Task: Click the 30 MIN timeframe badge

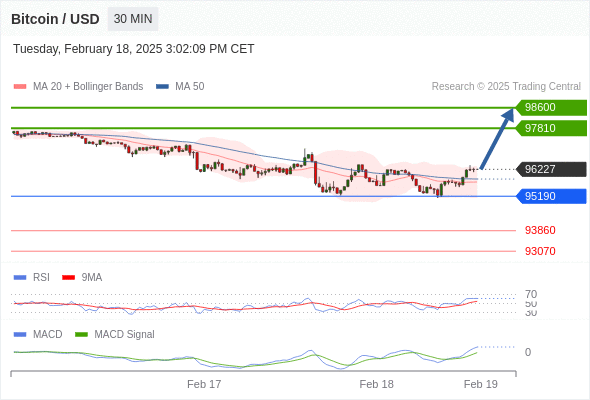Action: point(133,19)
